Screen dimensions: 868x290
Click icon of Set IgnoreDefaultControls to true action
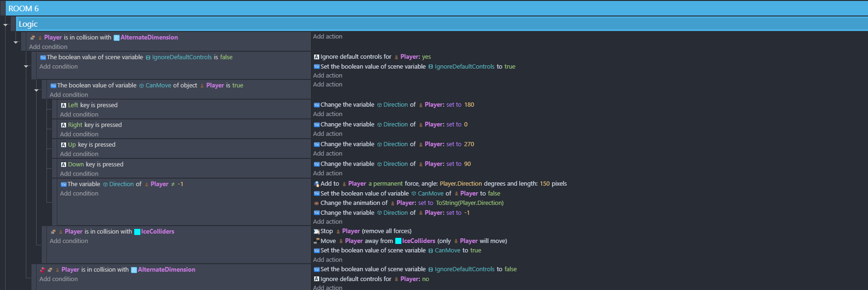tap(316, 67)
